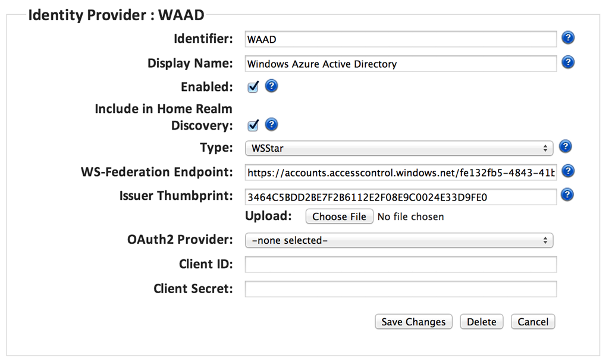The image size is (609, 364).
Task: Open help icon beside Type dropdown
Action: tap(566, 147)
